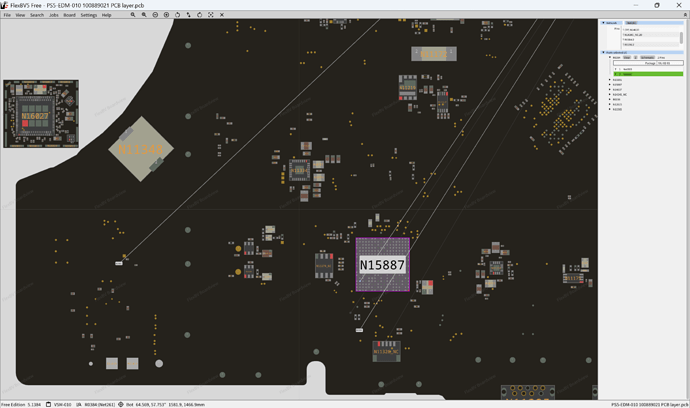This screenshot has height=408, width=690.
Task: Click the first magnifier search icon in toolbar
Action: coord(132,15)
